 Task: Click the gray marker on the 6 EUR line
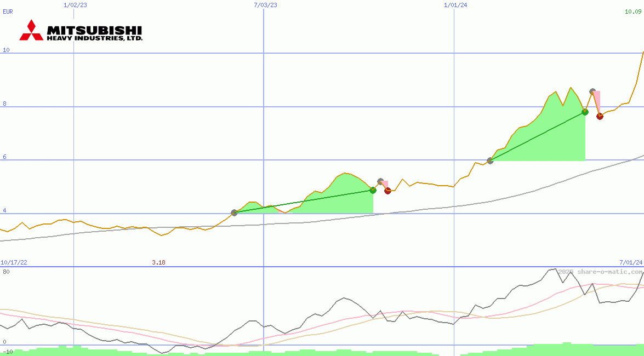[490, 160]
